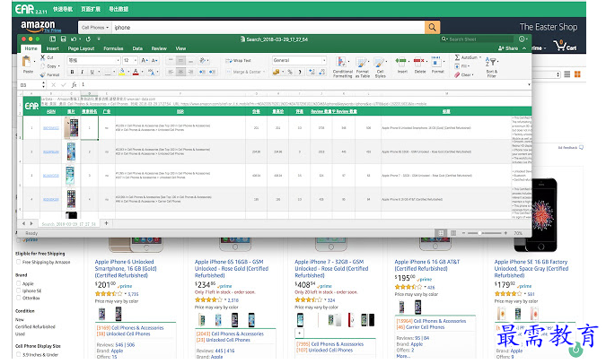Check the prime filter checkbox
Image resolution: width=606 pixels, height=364 pixels.
18,240
